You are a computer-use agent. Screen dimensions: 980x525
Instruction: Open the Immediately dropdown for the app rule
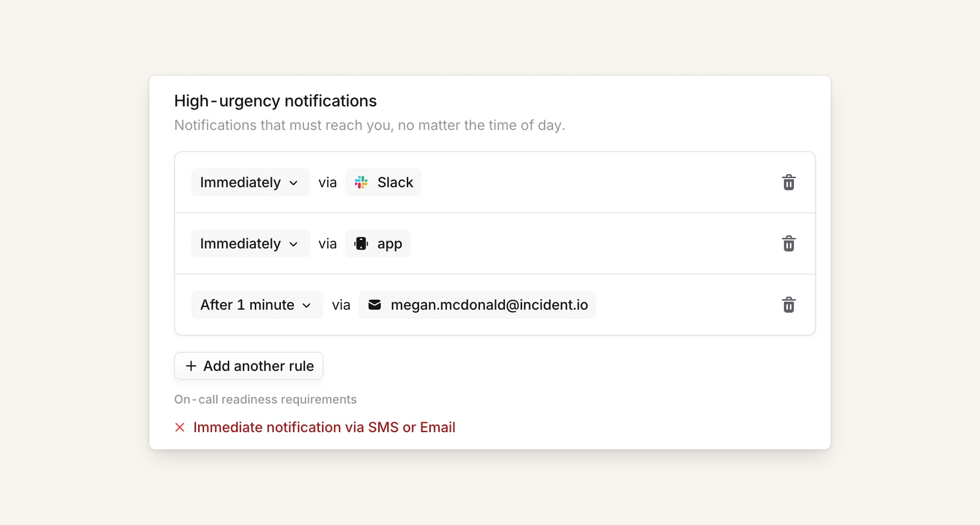(x=250, y=243)
